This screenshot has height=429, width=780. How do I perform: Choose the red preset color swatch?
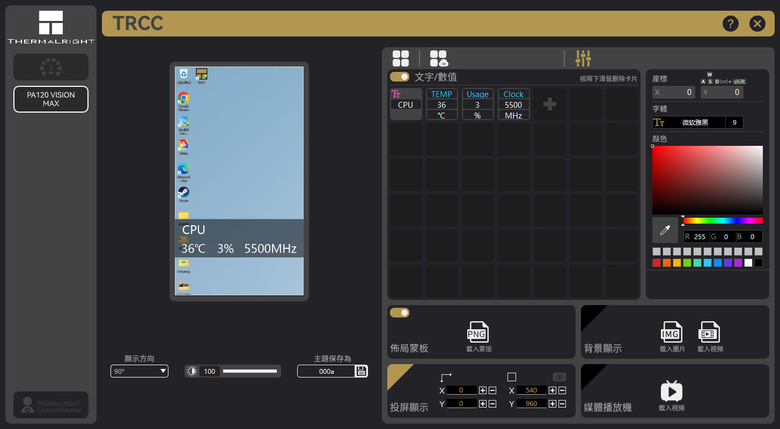point(657,263)
